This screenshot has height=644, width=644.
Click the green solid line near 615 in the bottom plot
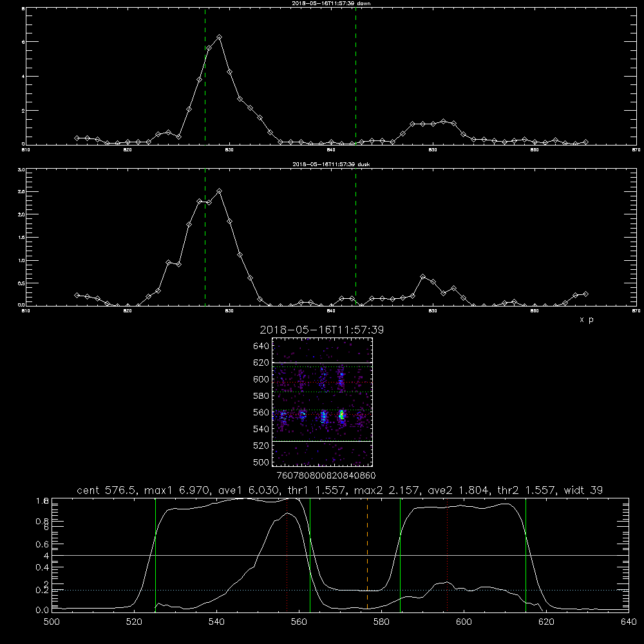(526, 555)
